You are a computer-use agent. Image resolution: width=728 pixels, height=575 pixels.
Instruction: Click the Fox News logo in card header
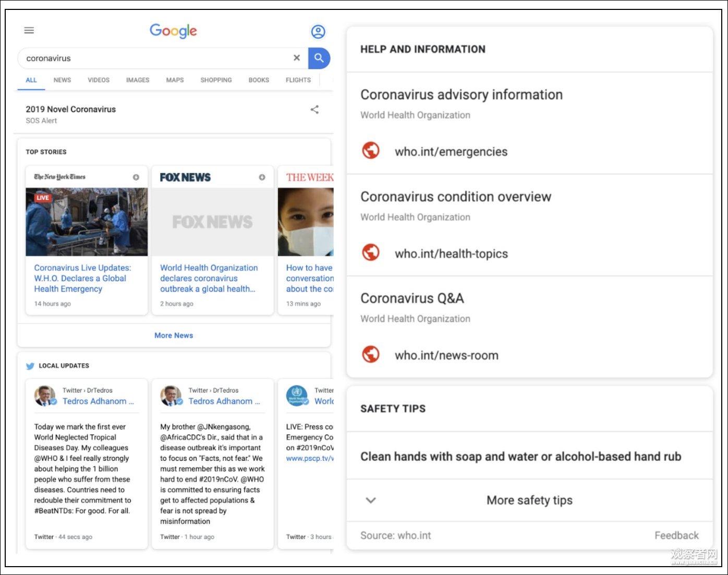coord(185,177)
